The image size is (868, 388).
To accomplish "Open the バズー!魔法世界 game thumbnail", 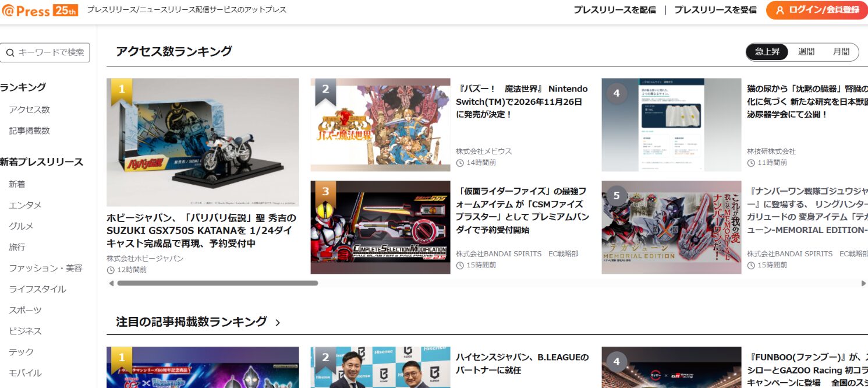I will click(380, 125).
